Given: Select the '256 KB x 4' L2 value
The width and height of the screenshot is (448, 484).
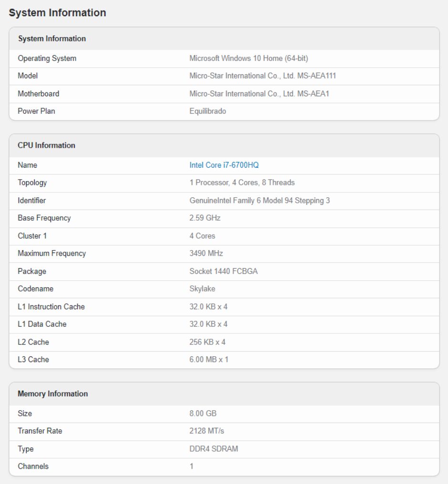Looking at the screenshot, I should 207,342.
